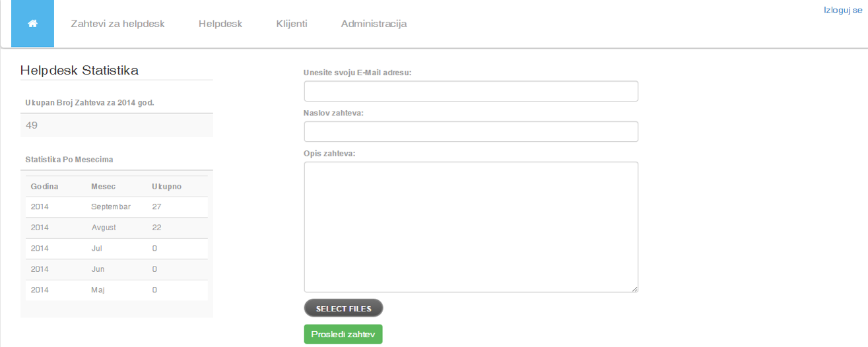Click the home icon in navigation bar

coord(32,24)
